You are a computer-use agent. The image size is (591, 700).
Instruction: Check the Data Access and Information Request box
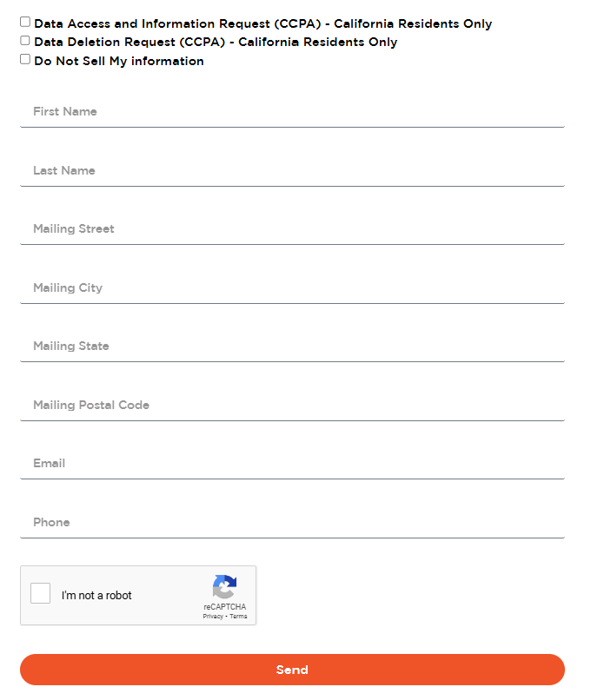pyautogui.click(x=25, y=23)
